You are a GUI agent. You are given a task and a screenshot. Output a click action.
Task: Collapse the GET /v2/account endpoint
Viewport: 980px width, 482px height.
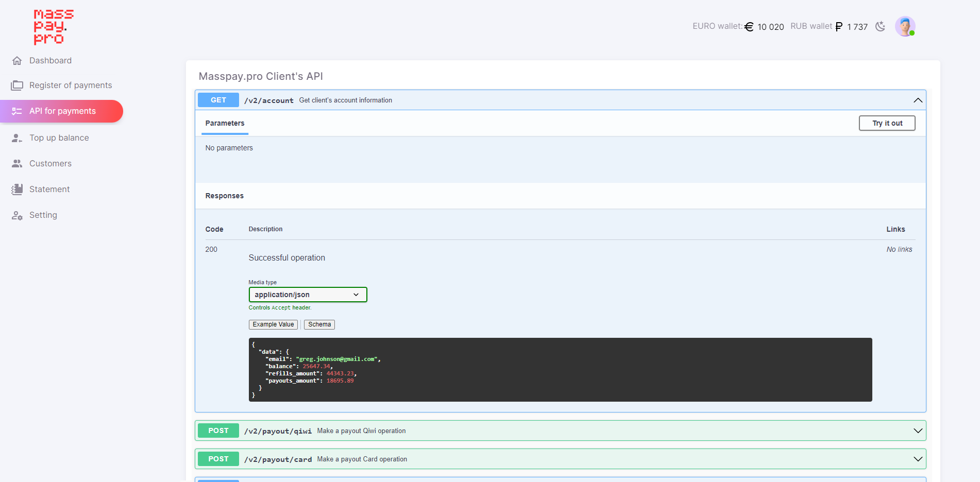[918, 100]
